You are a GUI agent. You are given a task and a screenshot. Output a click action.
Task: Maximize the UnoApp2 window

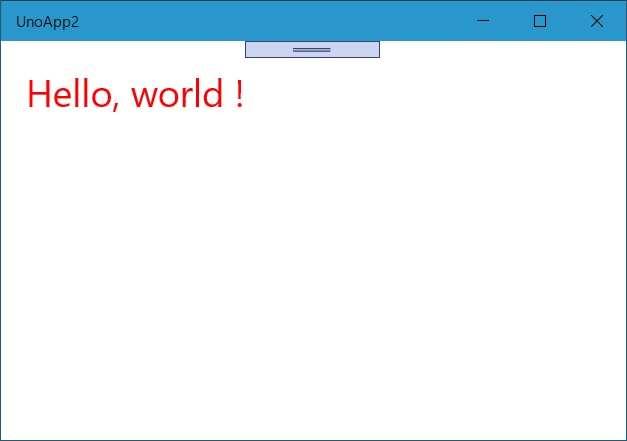tap(540, 21)
